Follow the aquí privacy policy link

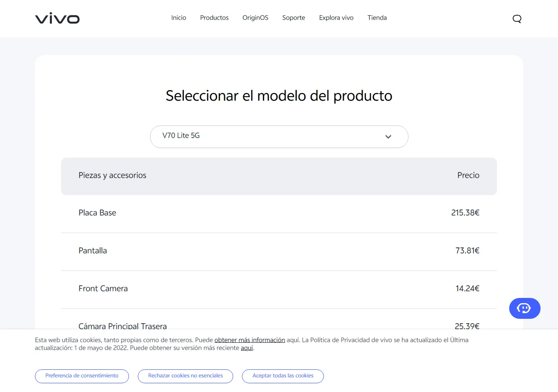coord(247,348)
